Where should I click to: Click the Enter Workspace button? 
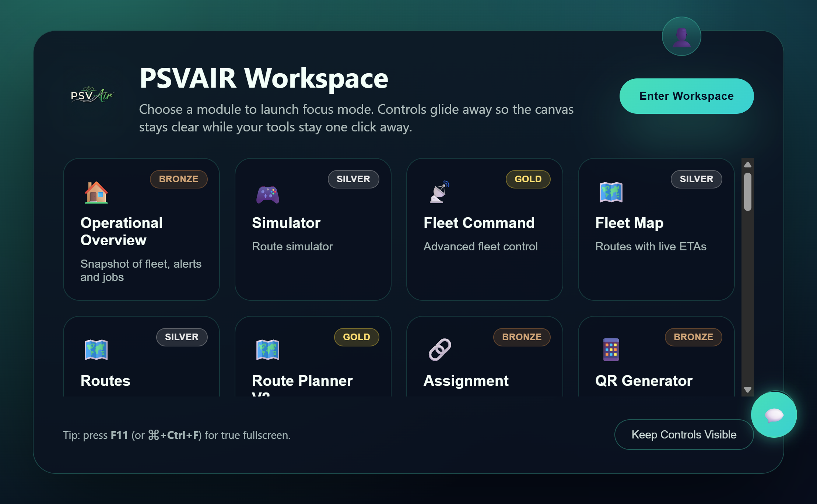click(x=687, y=96)
